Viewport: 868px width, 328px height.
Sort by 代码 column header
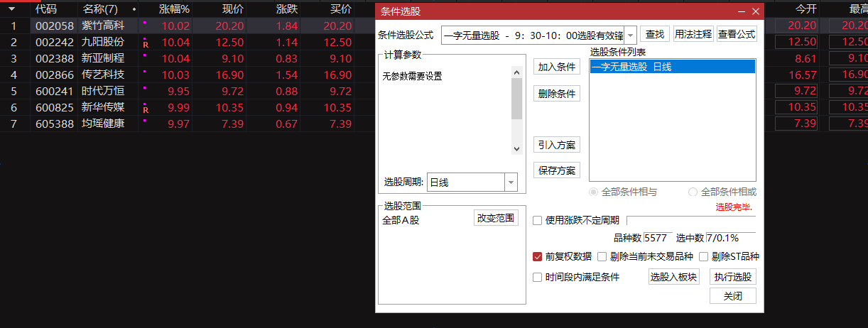pos(46,9)
